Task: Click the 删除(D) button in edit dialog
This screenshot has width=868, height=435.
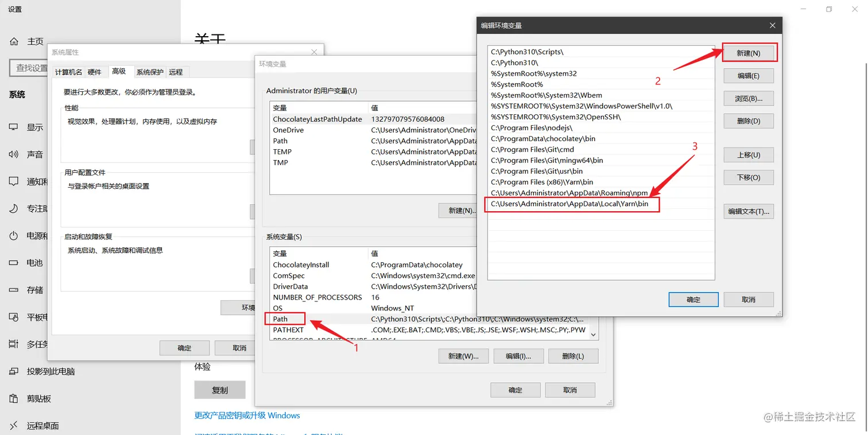Action: [x=749, y=121]
